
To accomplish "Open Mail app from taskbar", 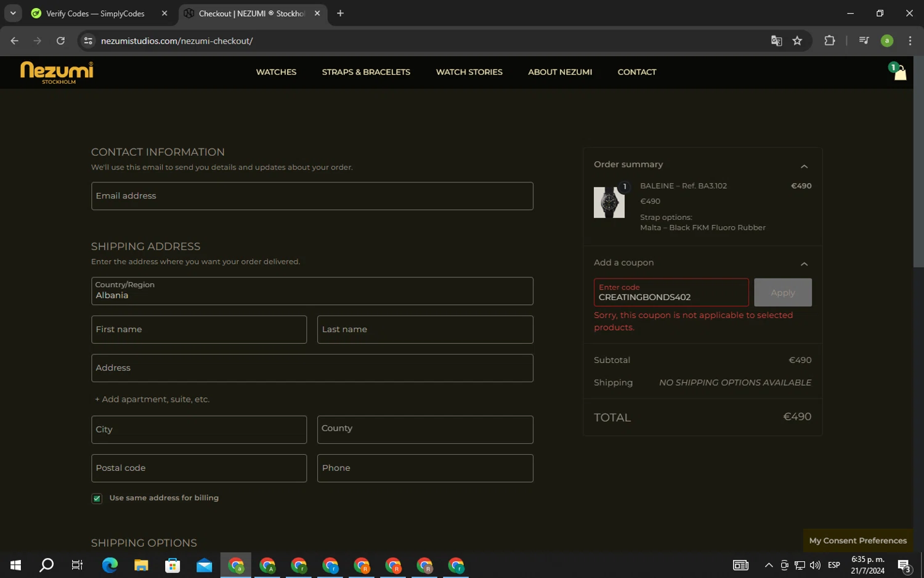I will (204, 565).
